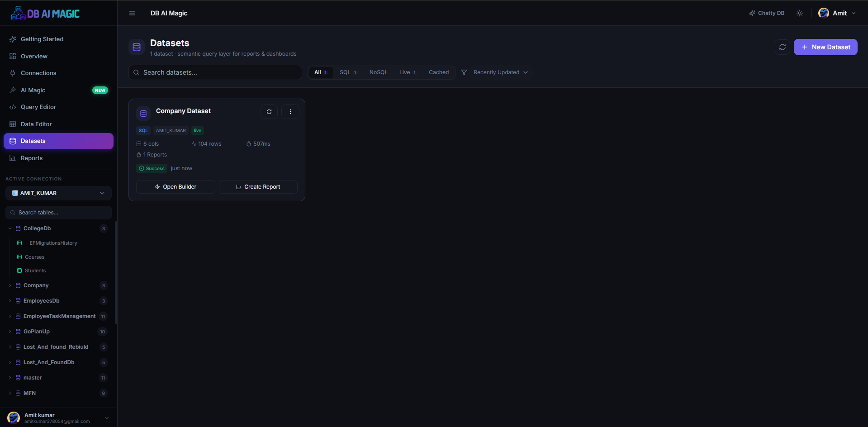This screenshot has height=427, width=868.
Task: Open the Data Editor
Action: (58, 124)
